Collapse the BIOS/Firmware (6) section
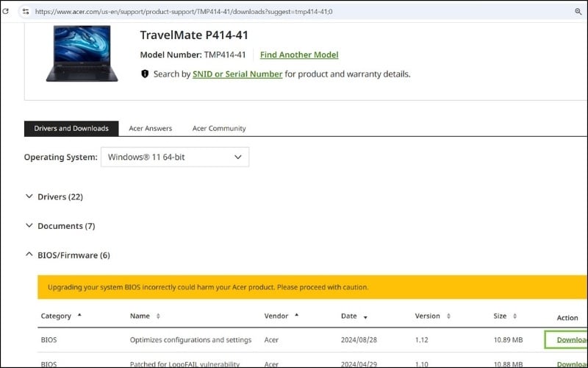Viewport: 588px width, 368px height. 29,255
